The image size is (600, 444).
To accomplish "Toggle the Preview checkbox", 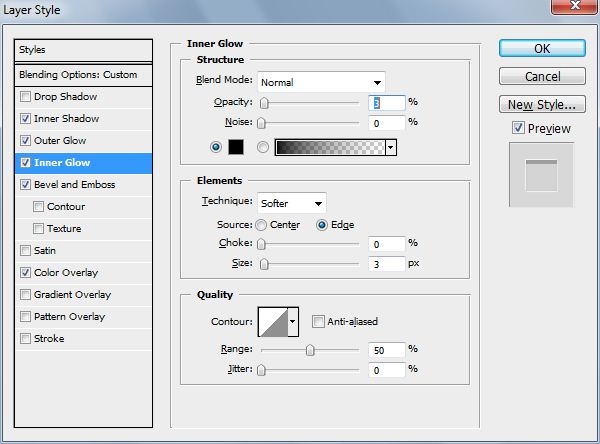I will (x=518, y=128).
